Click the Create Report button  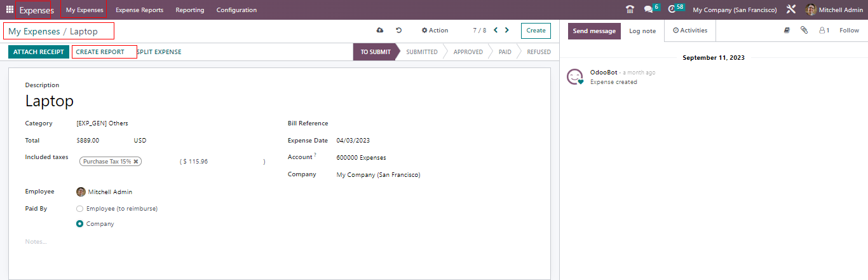100,52
